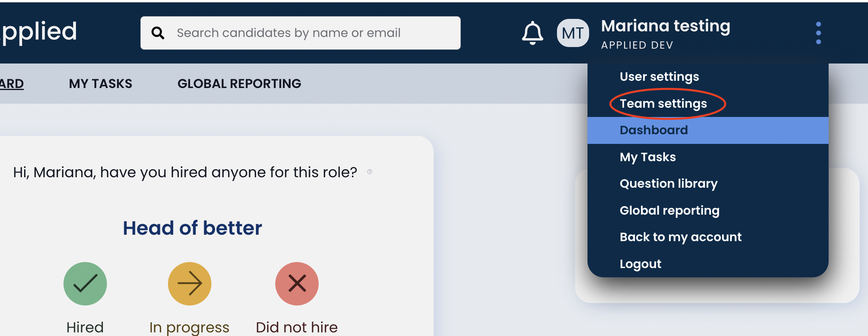Select the yellow In progress arrow icon

[x=190, y=284]
